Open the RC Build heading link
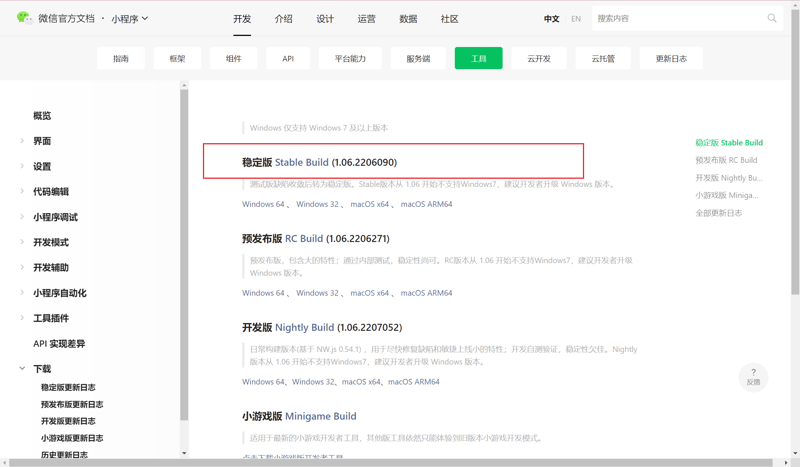This screenshot has height=467, width=800. coord(304,238)
